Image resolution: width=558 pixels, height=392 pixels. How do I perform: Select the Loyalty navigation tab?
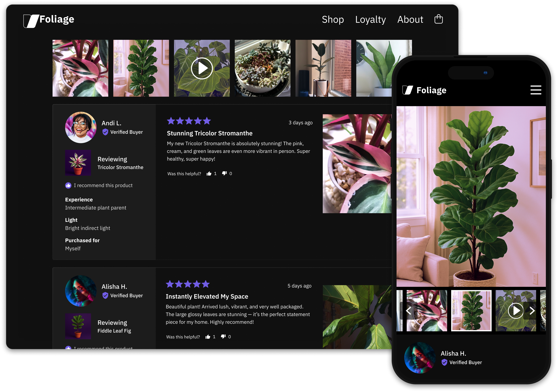click(370, 19)
